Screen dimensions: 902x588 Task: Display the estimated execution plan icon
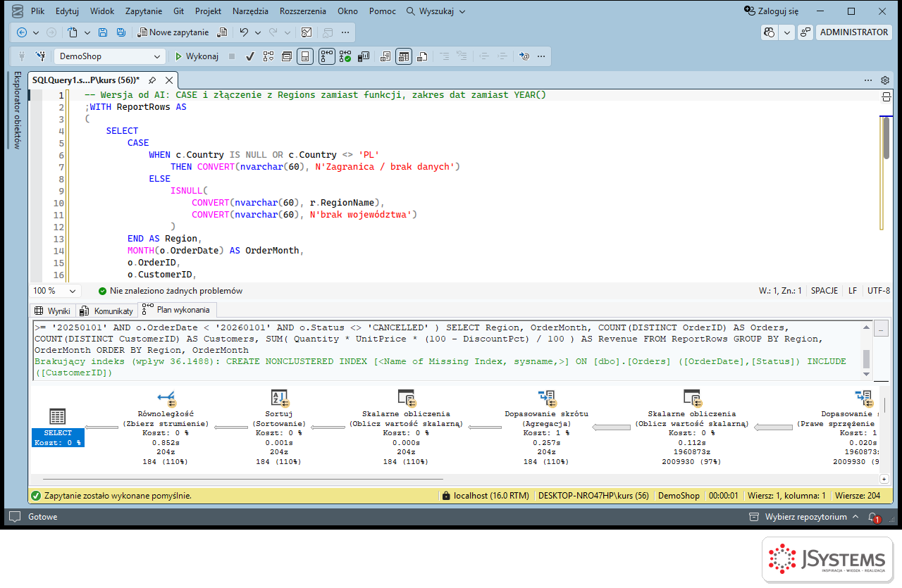[x=268, y=56]
